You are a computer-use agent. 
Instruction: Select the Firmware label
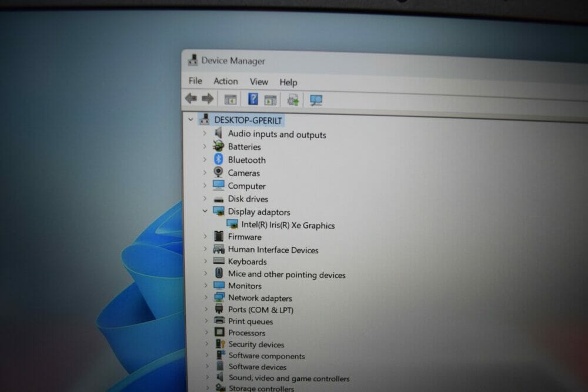pyautogui.click(x=245, y=236)
